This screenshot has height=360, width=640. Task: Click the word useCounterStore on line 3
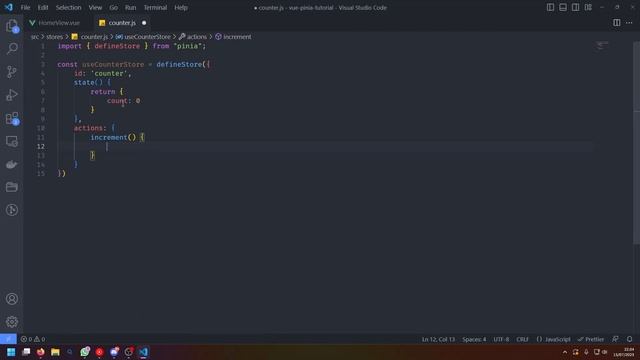tap(113, 64)
